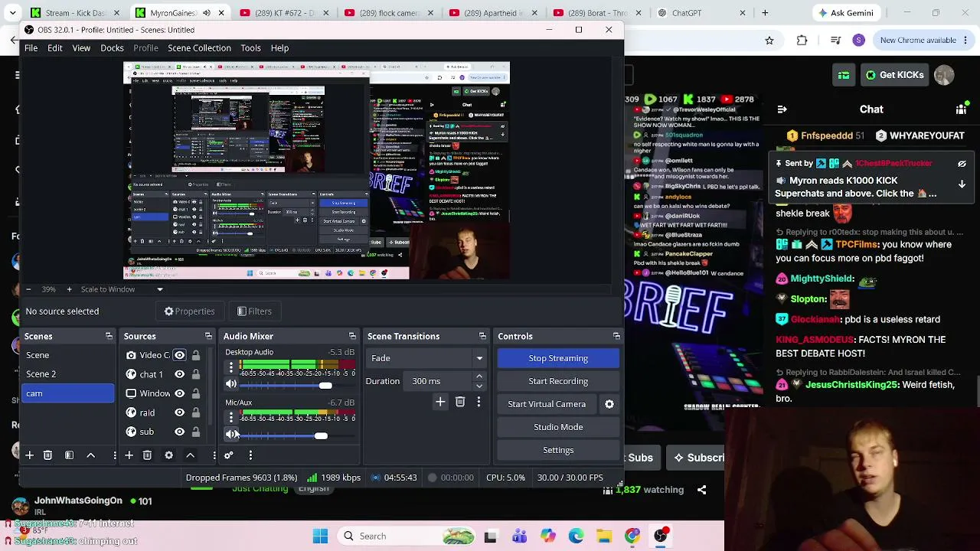Click the Stop Streaming button

(x=558, y=358)
